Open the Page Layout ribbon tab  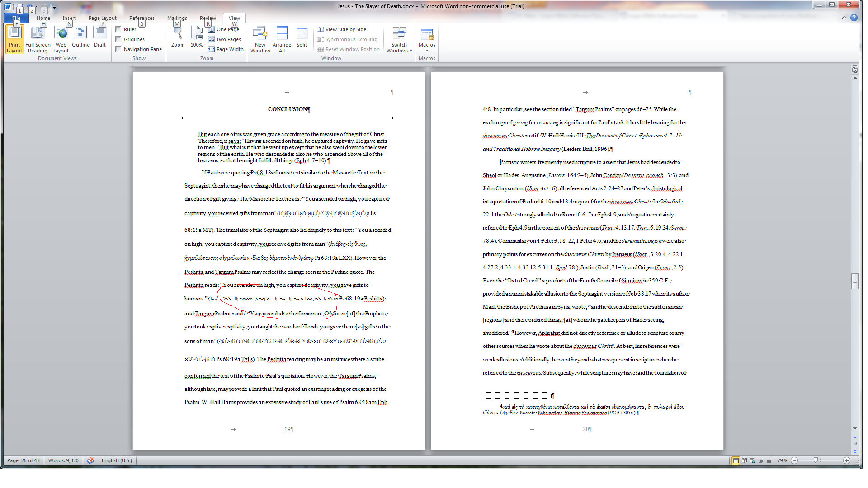102,18
